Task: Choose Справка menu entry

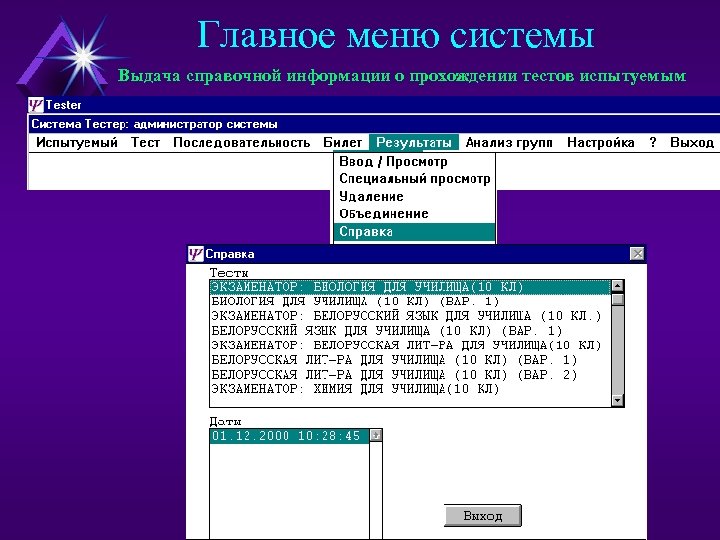Action: pyautogui.click(x=415, y=231)
